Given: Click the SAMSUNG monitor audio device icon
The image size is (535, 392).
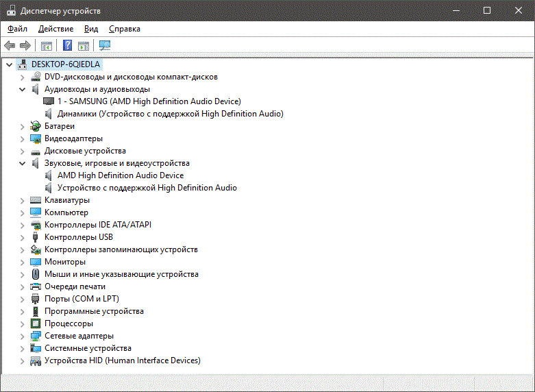Looking at the screenshot, I should [x=49, y=101].
